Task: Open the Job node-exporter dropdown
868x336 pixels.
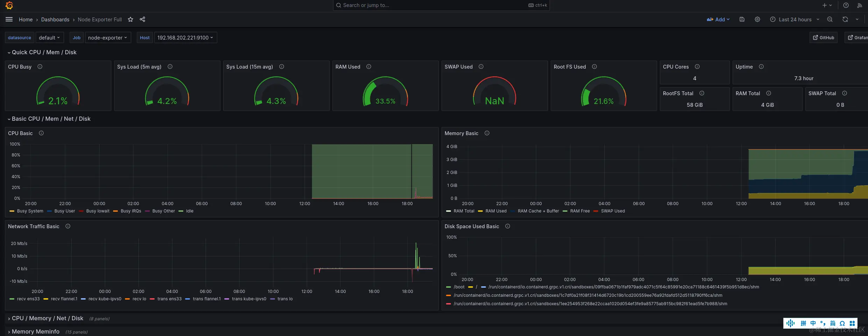Action: pyautogui.click(x=108, y=37)
